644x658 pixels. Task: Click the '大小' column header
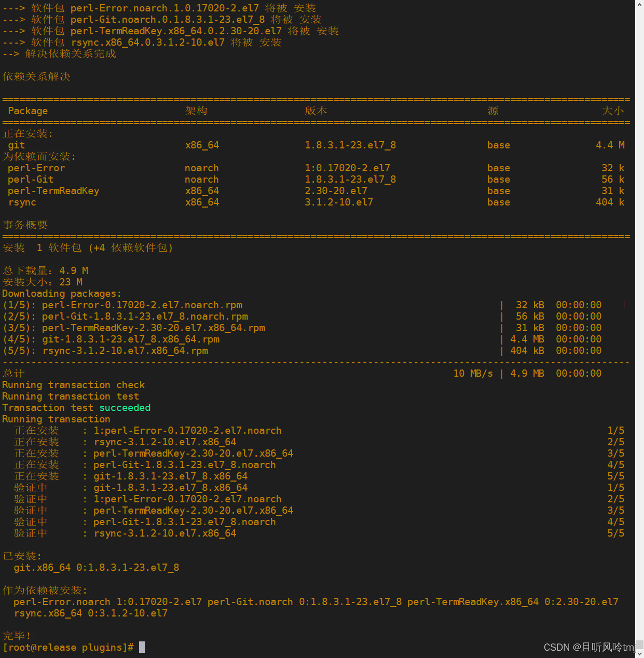tap(613, 111)
